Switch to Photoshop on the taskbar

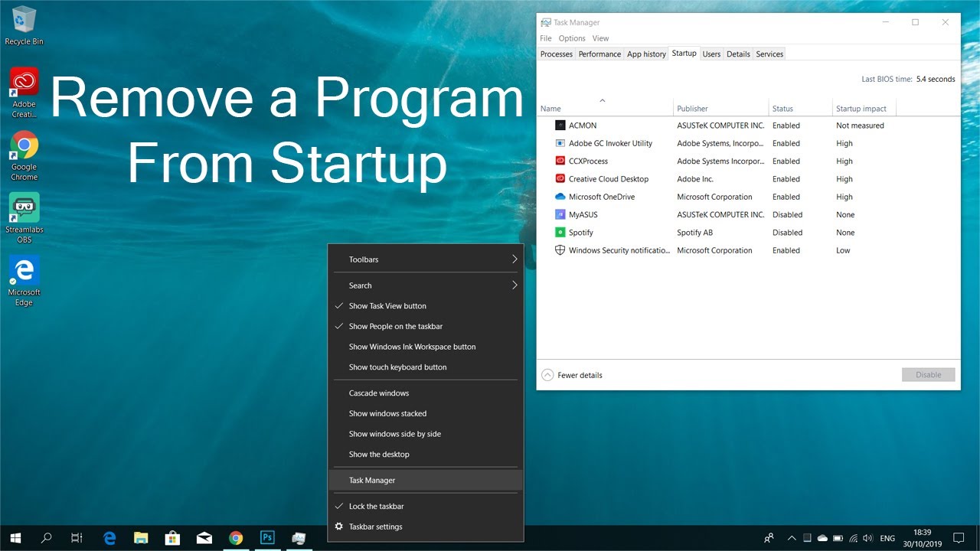[x=267, y=538]
